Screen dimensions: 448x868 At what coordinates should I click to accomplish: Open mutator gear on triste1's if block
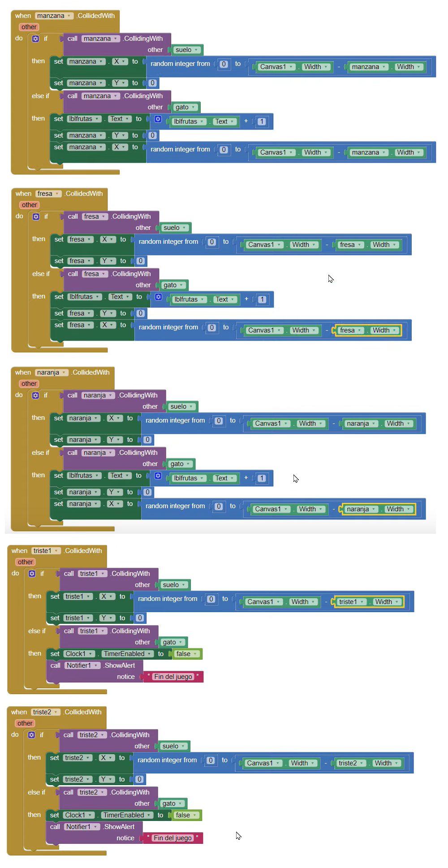(x=32, y=574)
